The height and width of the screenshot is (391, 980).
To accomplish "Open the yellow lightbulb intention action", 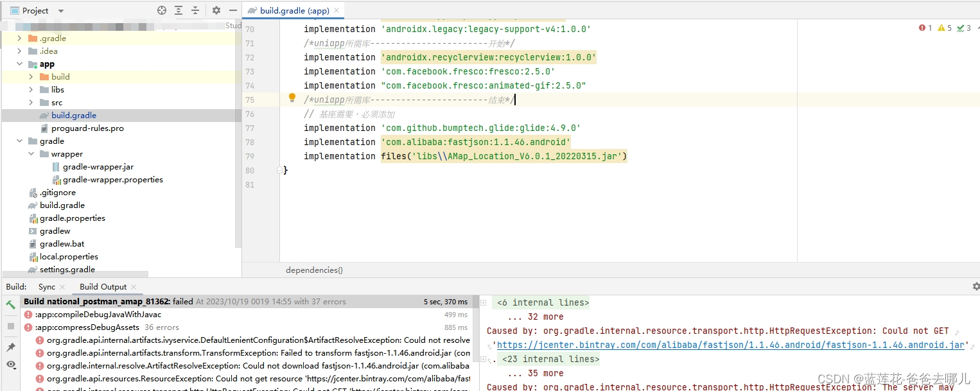I will [x=292, y=98].
